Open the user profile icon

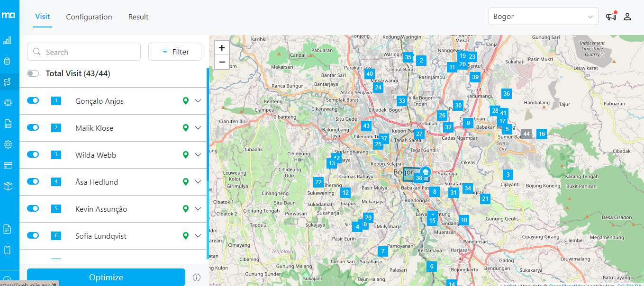(x=627, y=17)
